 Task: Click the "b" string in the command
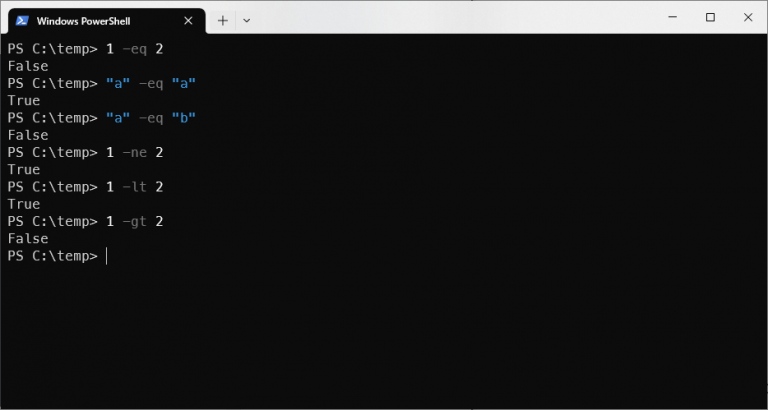(184, 118)
